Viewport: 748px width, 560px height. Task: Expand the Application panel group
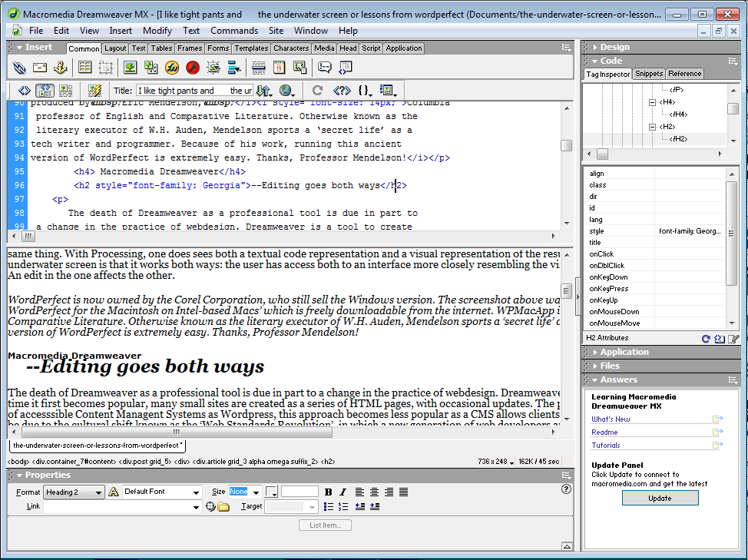click(595, 352)
